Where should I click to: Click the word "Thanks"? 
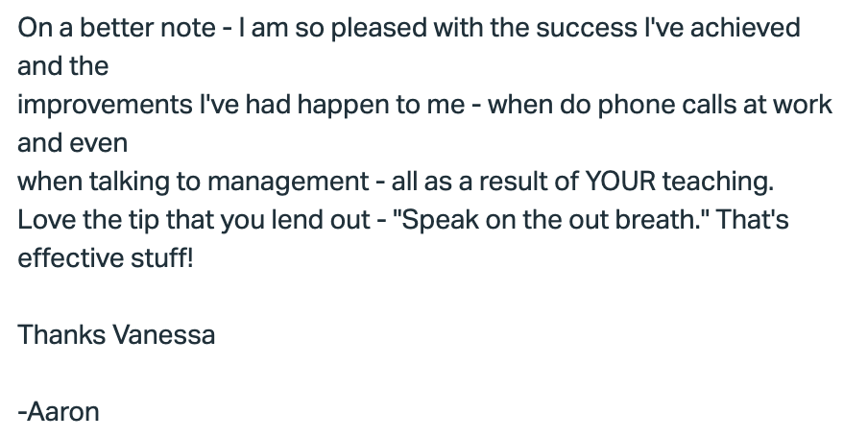click(x=61, y=335)
